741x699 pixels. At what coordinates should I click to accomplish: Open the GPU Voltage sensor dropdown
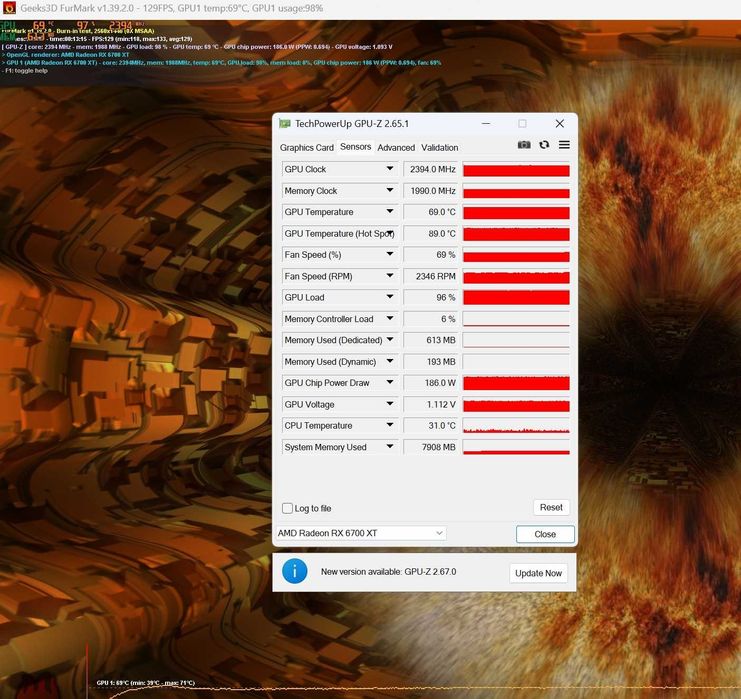[390, 404]
